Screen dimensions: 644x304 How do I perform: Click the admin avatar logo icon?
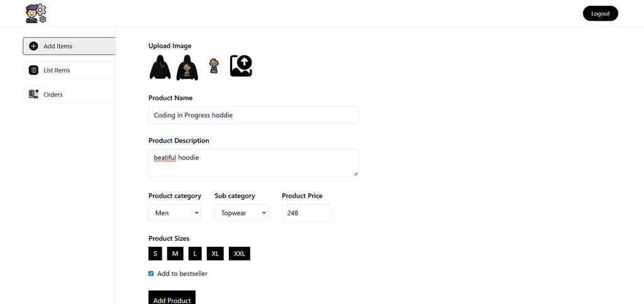[x=36, y=14]
